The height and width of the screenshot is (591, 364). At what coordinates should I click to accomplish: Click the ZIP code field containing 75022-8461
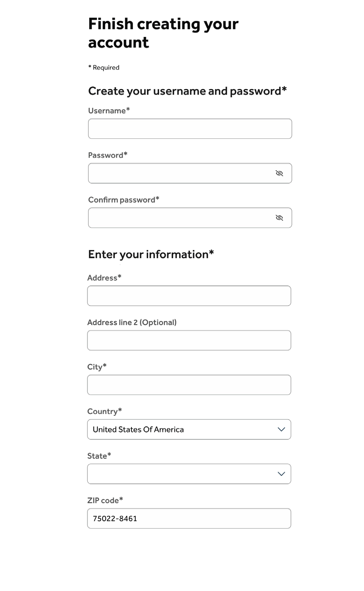pyautogui.click(x=189, y=518)
